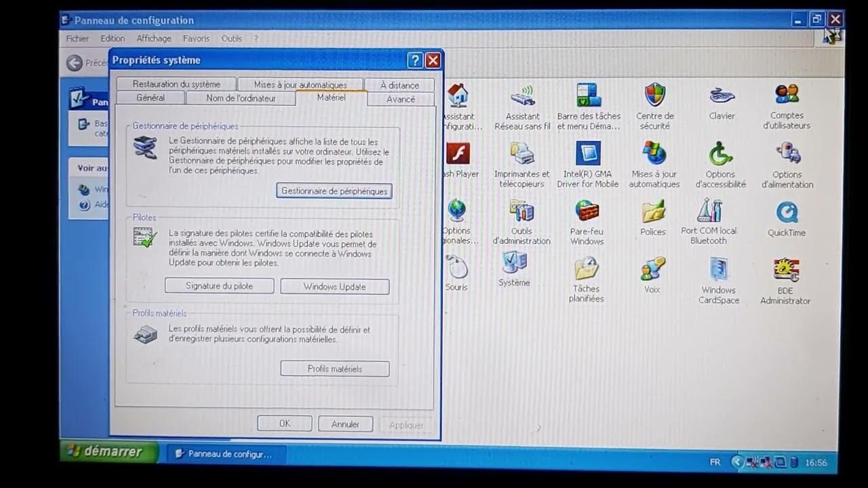Viewport: 868px width, 488px height.
Task: Expand hidden tray icons arrow
Action: (737, 462)
